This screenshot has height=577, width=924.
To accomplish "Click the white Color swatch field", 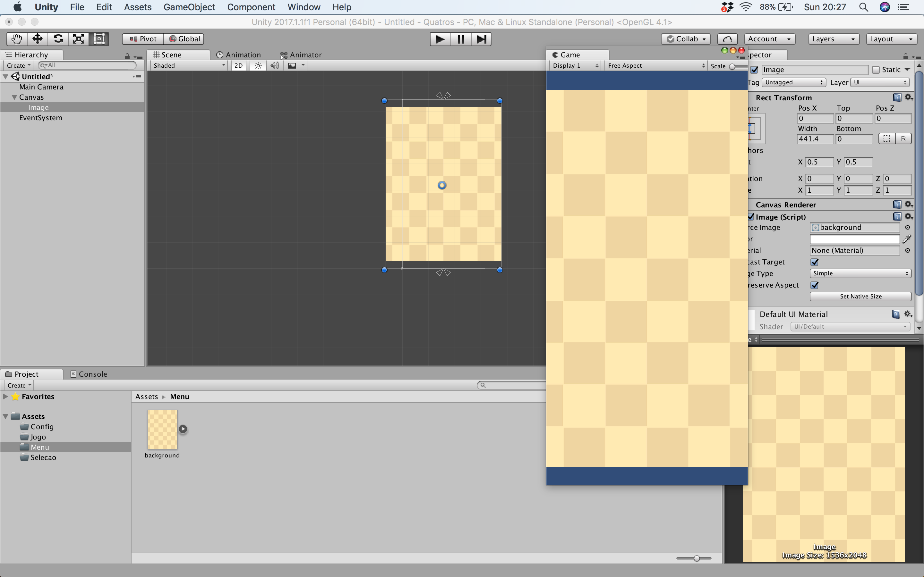I will point(854,239).
